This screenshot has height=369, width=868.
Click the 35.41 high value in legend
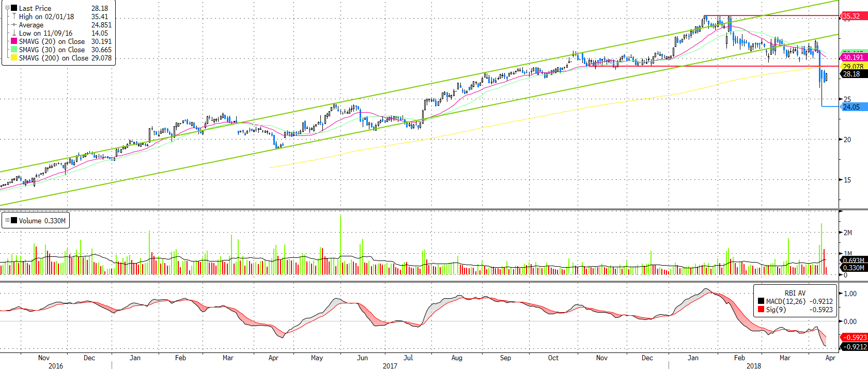tap(100, 17)
